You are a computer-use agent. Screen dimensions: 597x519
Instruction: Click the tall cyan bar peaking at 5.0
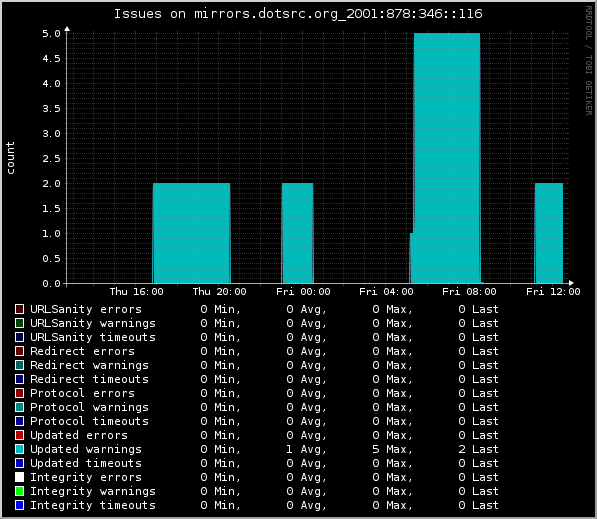tap(447, 158)
